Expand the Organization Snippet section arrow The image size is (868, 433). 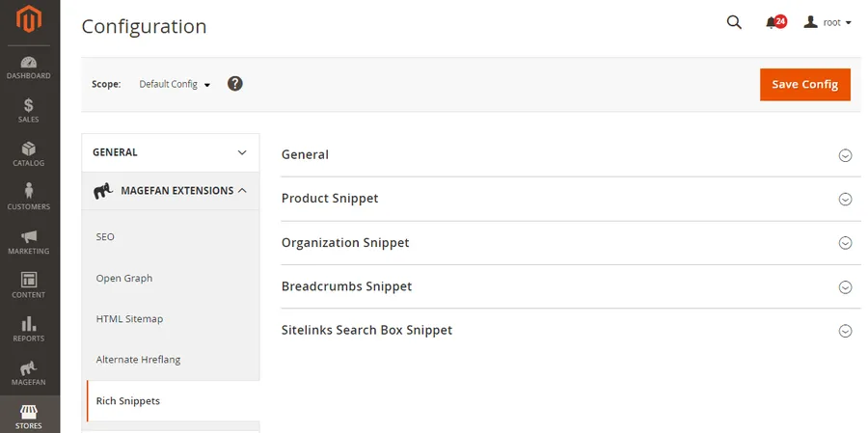[845, 243]
